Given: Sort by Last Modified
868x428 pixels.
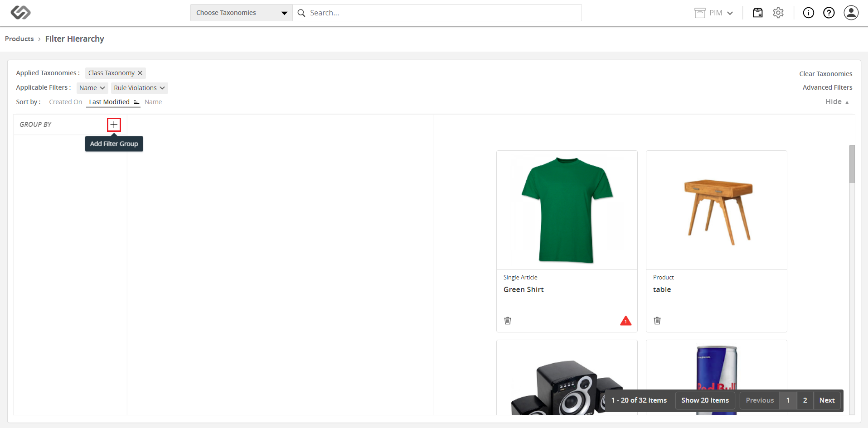Looking at the screenshot, I should 109,102.
